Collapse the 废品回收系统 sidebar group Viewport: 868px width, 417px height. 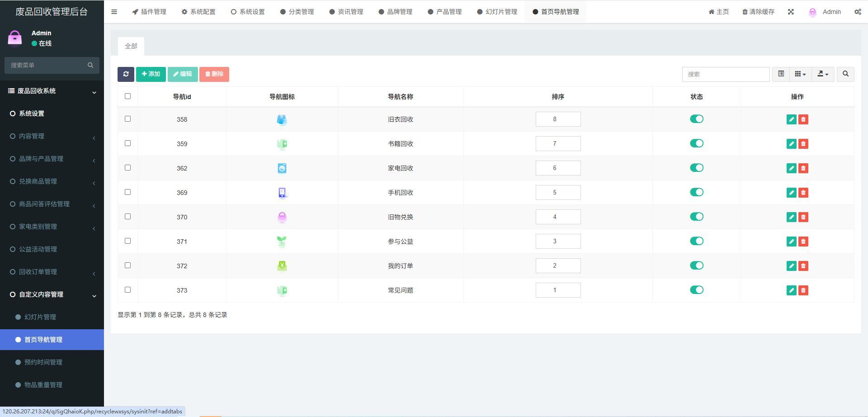[52, 91]
